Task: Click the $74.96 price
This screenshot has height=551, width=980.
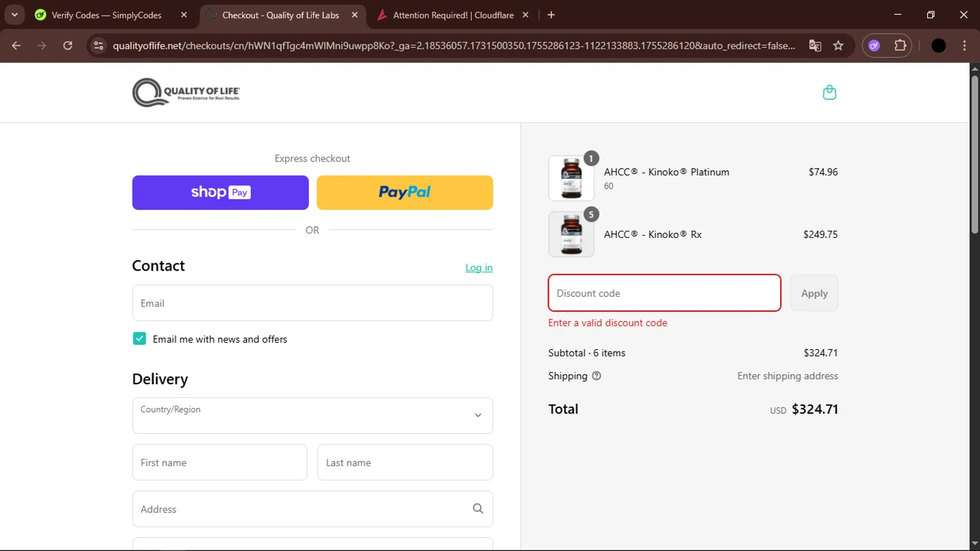Action: click(x=823, y=172)
